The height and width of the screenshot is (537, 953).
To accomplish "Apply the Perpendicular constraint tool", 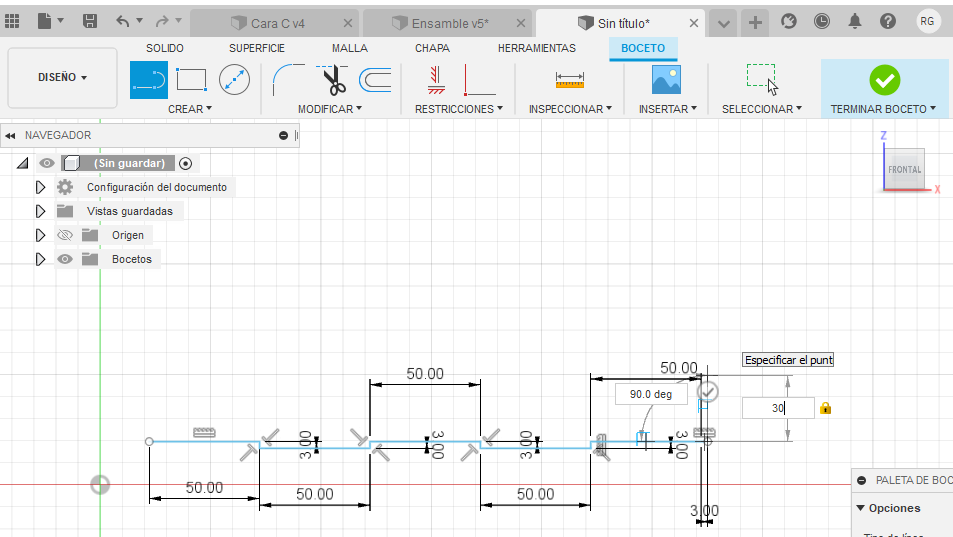I will click(x=480, y=80).
